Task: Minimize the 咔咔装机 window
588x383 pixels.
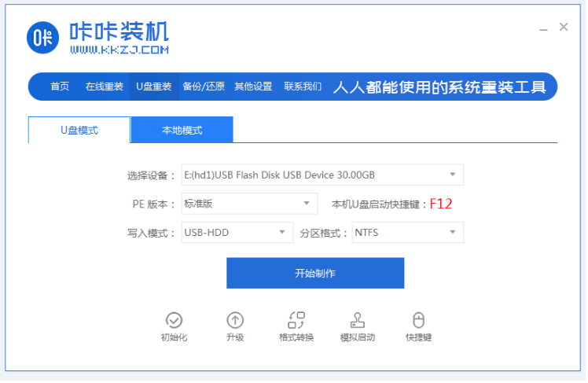Action: click(x=545, y=29)
